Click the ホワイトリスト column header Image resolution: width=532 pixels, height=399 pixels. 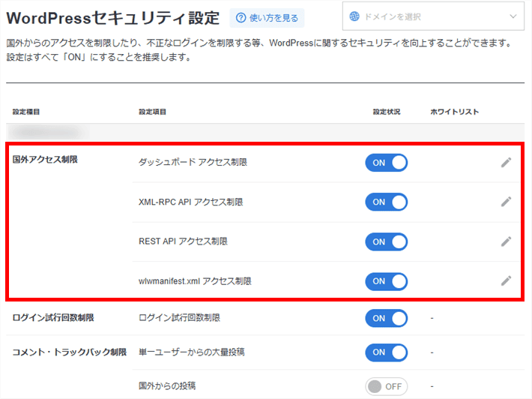(x=454, y=112)
